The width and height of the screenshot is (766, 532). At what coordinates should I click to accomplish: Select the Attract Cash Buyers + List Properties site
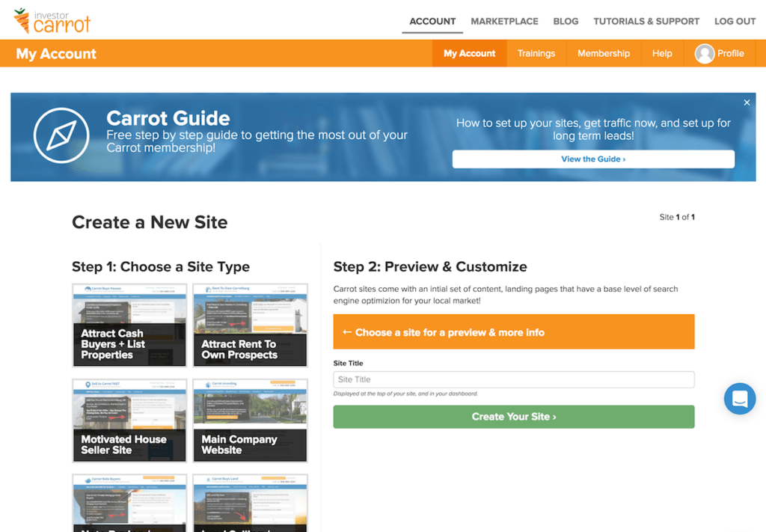pyautogui.click(x=129, y=325)
